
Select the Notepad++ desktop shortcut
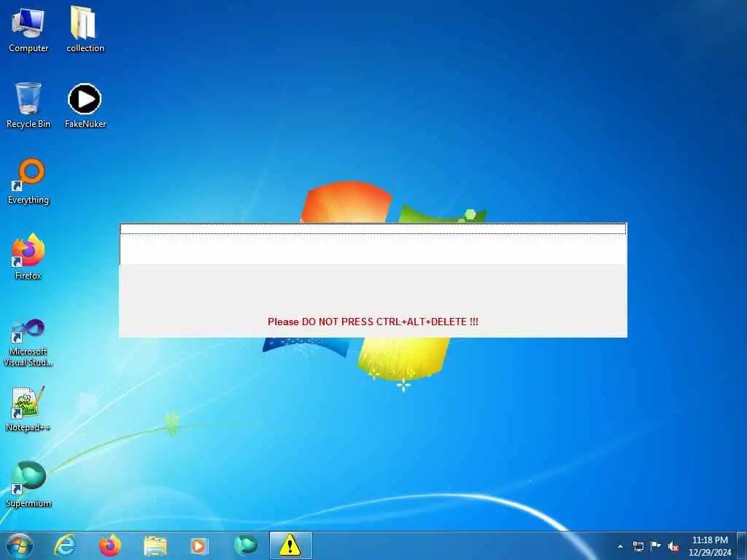[x=28, y=409]
